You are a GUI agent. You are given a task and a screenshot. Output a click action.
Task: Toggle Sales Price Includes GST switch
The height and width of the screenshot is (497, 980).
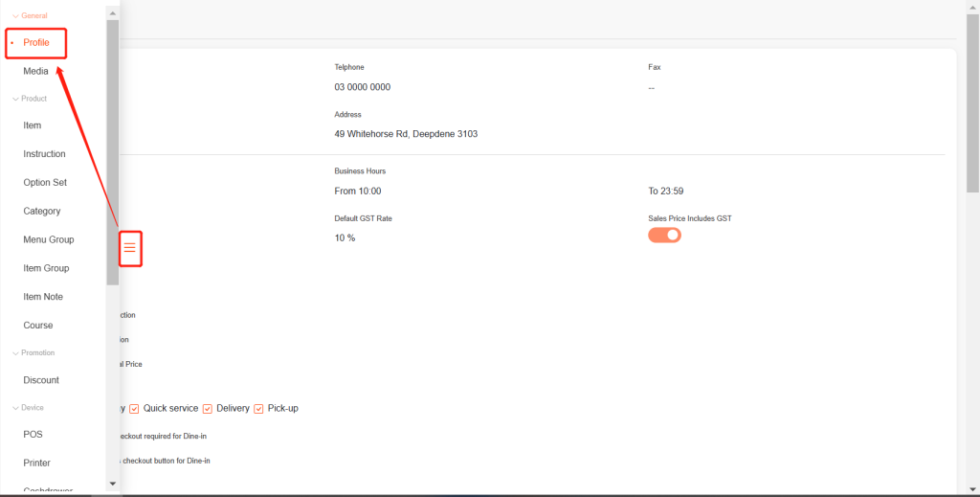tap(664, 235)
